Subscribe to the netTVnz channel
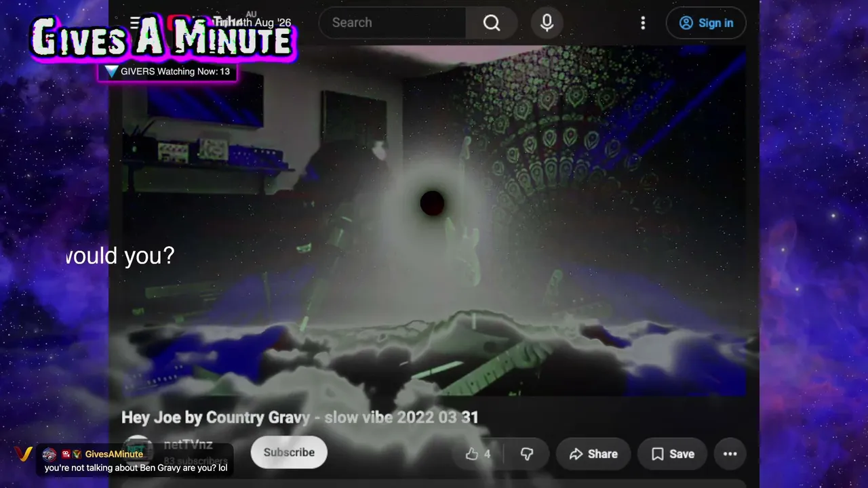This screenshot has height=488, width=868. (289, 452)
